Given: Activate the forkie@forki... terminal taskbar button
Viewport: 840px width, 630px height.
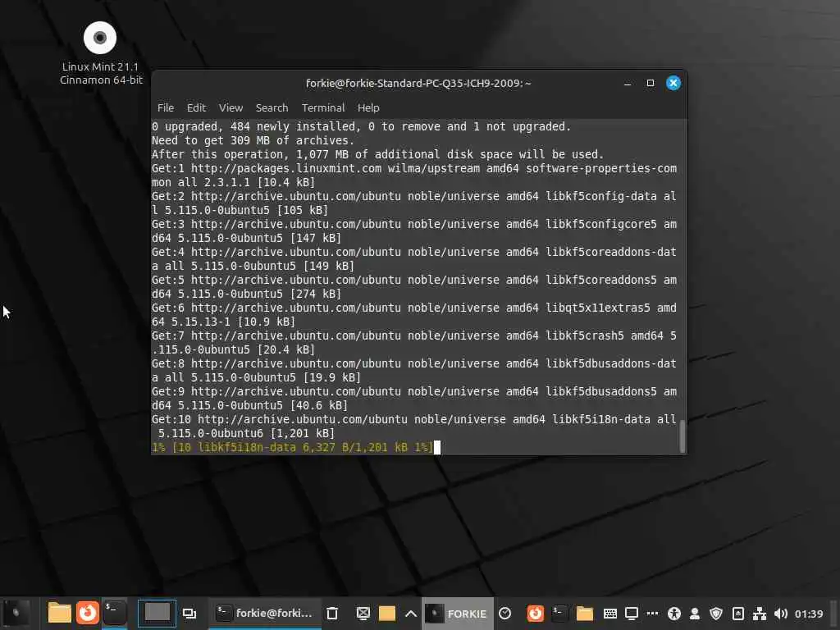Looking at the screenshot, I should (x=265, y=613).
